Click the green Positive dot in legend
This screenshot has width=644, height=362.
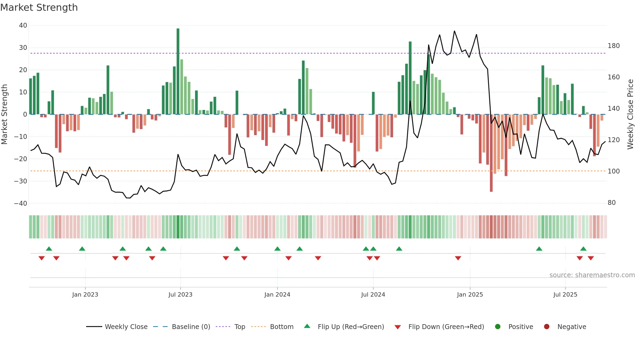click(498, 327)
